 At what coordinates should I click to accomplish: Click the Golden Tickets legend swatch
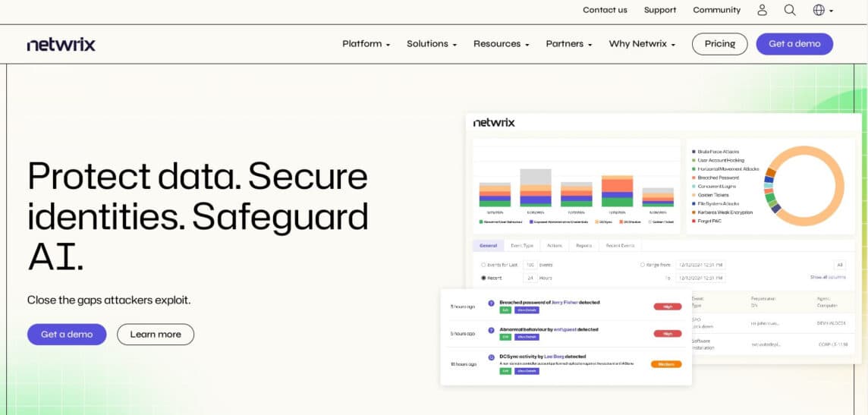coord(693,195)
